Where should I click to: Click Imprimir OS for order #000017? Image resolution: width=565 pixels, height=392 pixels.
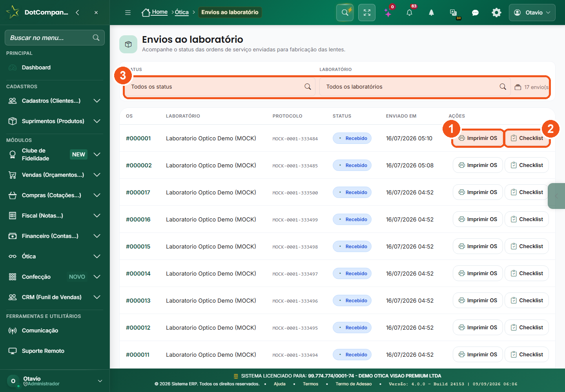tap(478, 192)
